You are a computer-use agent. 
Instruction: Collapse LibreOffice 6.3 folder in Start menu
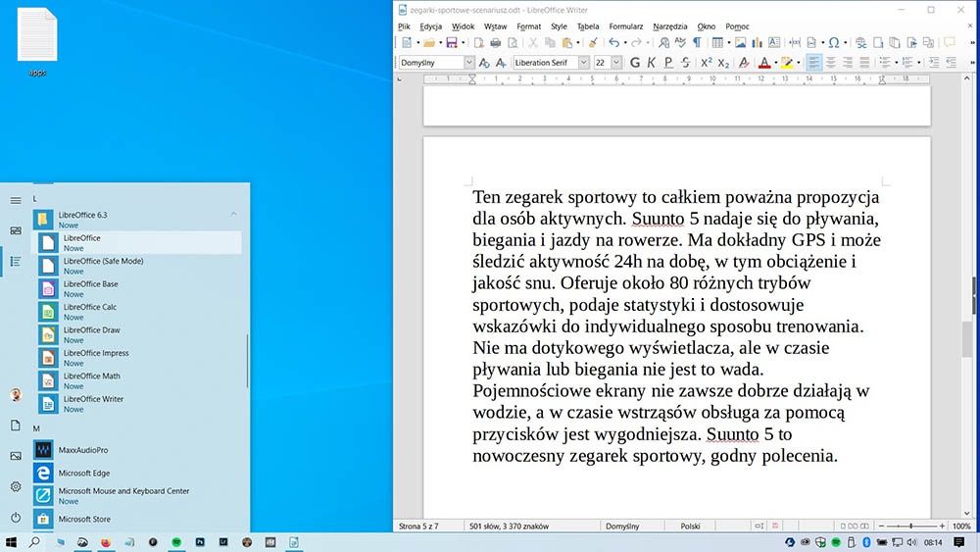click(x=233, y=215)
